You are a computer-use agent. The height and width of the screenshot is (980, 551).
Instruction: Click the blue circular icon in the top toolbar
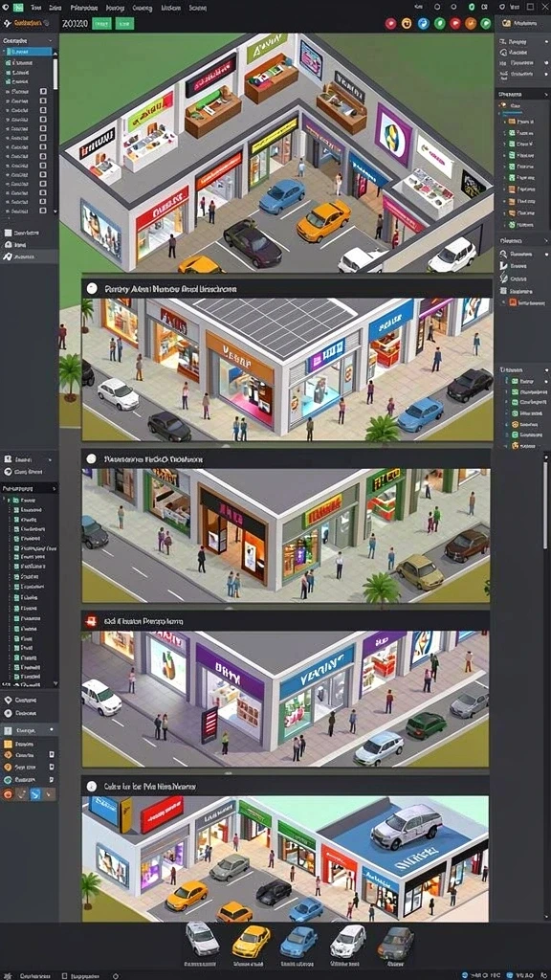(423, 24)
